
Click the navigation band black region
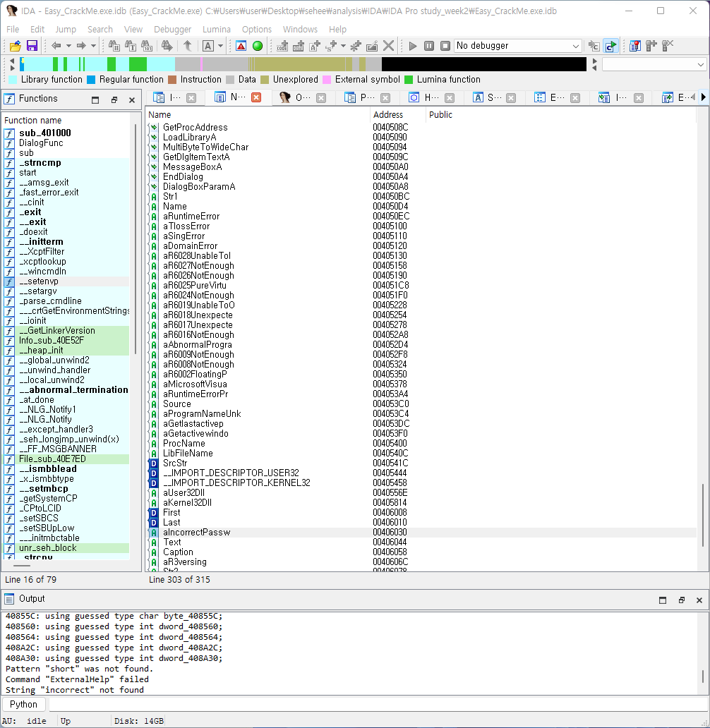click(x=483, y=64)
